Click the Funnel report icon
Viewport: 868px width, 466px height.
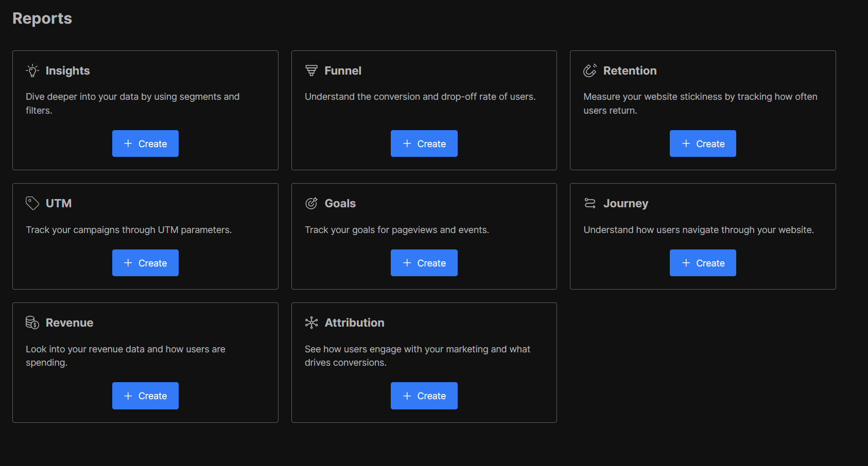311,70
